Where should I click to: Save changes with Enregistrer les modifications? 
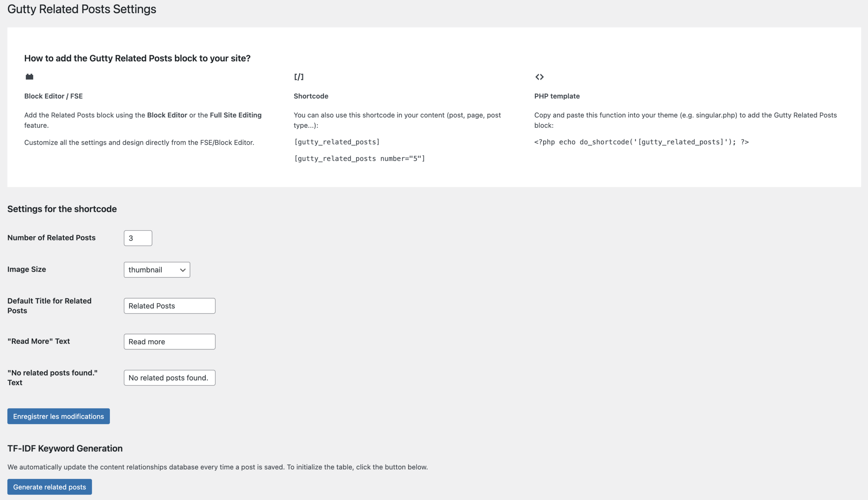tap(58, 416)
